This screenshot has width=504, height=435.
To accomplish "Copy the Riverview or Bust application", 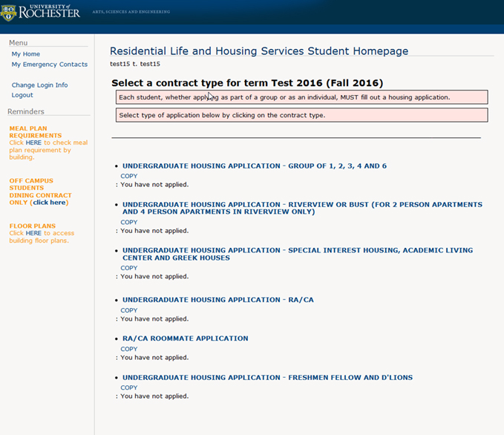I will point(128,222).
